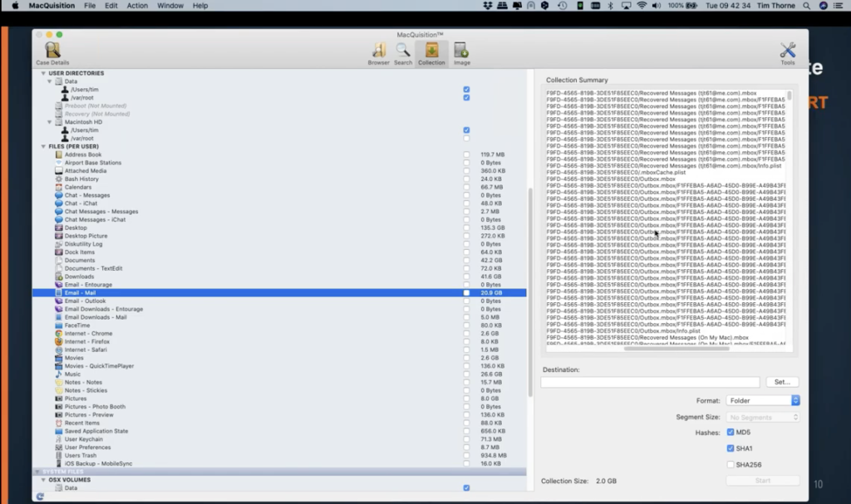Click the refresh icon at bottom left
Screen dimensions: 851x504
click(40, 497)
